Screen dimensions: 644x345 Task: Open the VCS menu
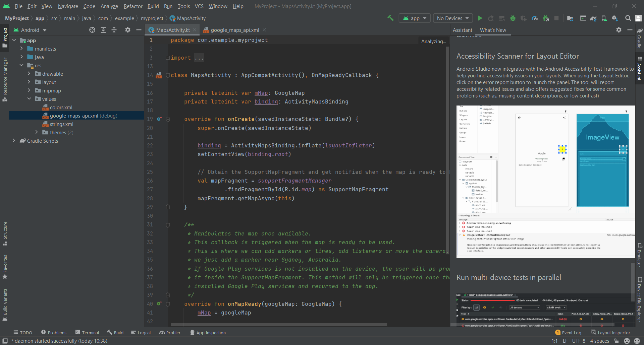pyautogui.click(x=199, y=6)
